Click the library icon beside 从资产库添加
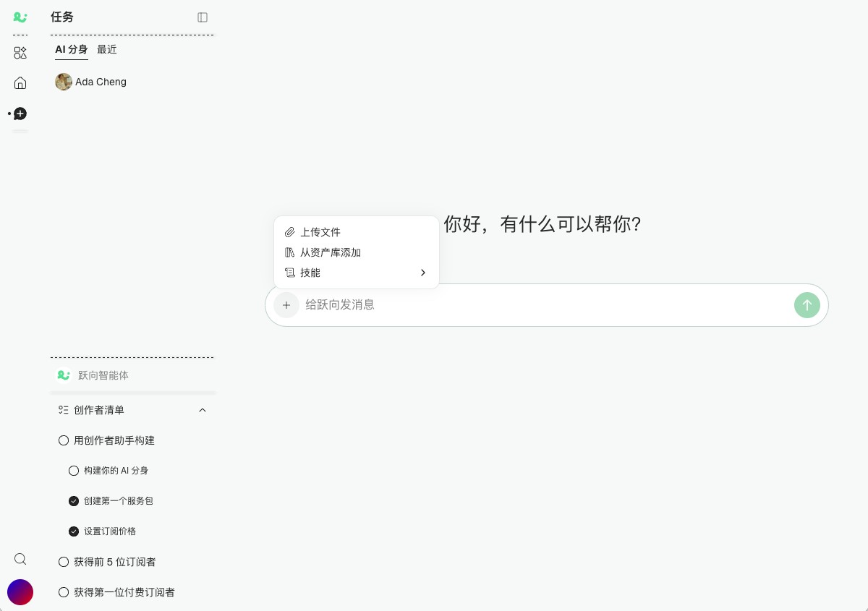Image resolution: width=868 pixels, height=611 pixels. click(289, 252)
